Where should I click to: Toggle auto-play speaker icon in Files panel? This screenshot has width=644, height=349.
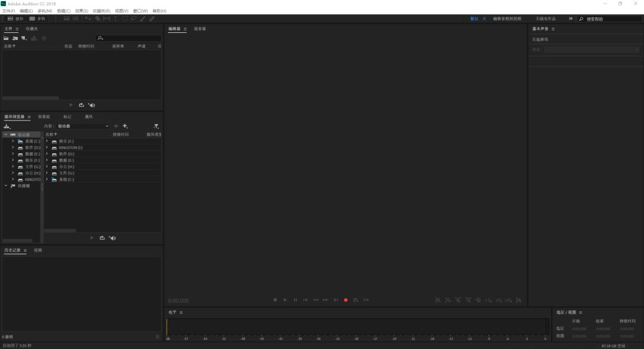pos(91,105)
